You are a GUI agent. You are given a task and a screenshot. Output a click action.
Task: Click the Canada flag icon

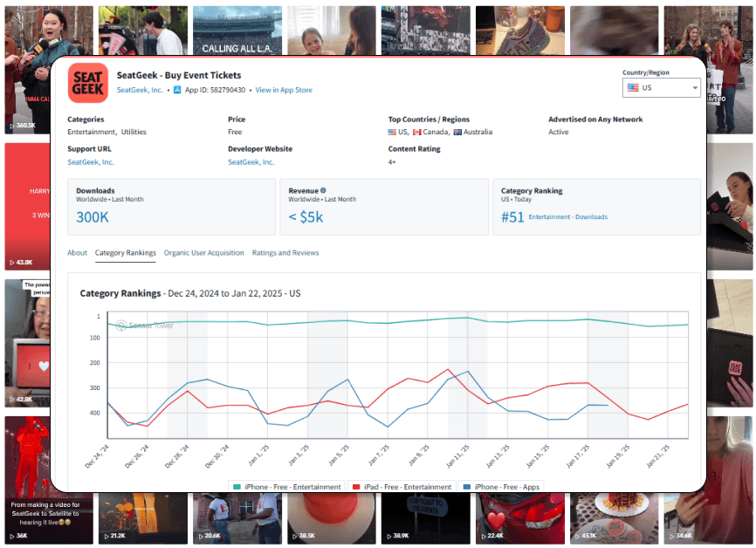417,132
